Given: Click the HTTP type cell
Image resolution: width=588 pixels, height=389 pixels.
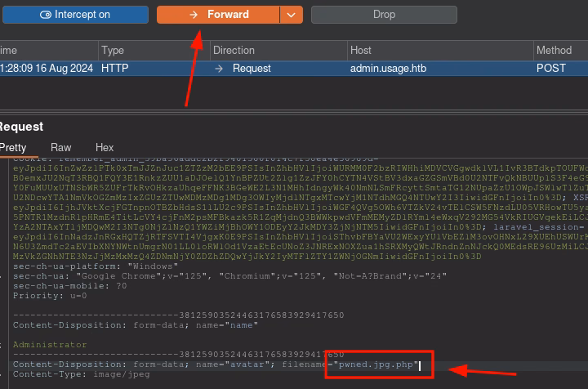Looking at the screenshot, I should point(115,69).
